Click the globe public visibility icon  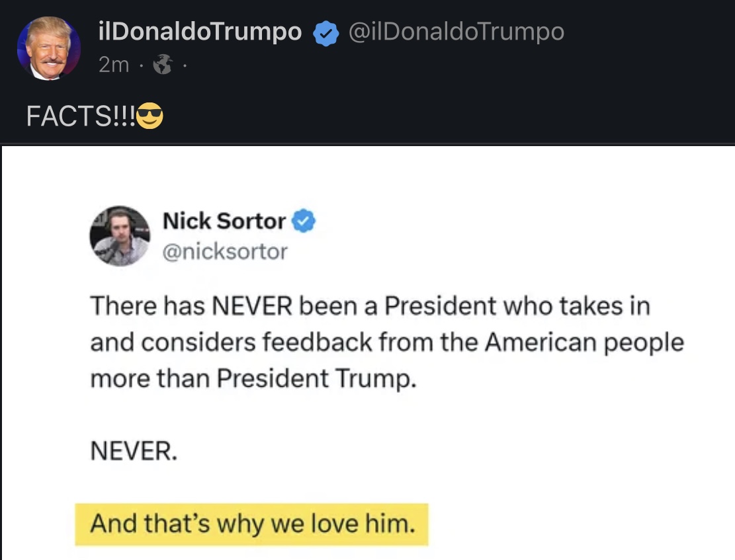click(x=161, y=65)
